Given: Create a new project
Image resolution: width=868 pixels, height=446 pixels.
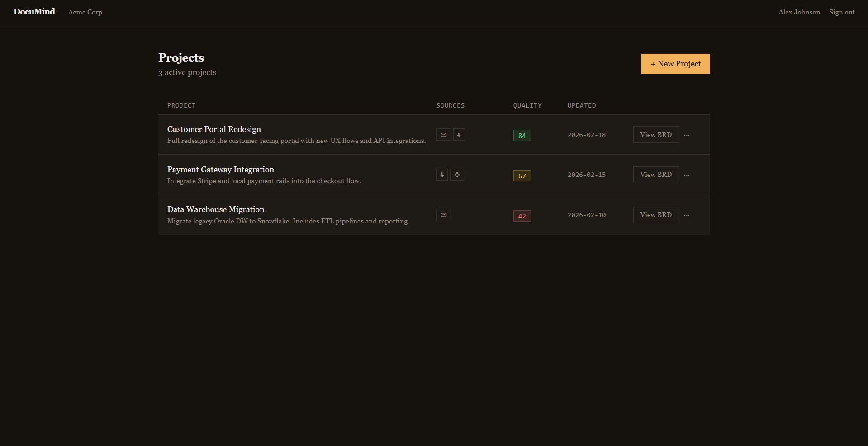Looking at the screenshot, I should pyautogui.click(x=675, y=64).
